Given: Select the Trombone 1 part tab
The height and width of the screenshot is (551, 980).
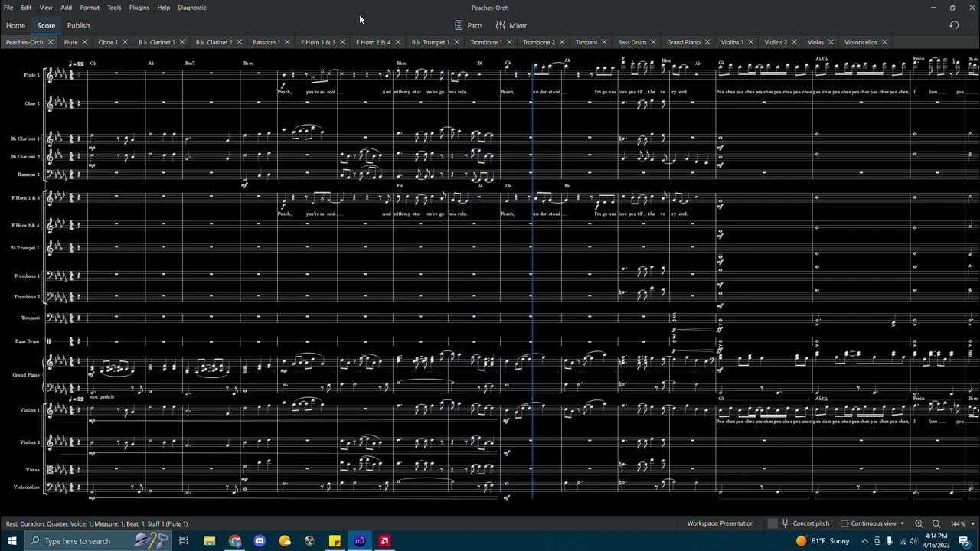Looking at the screenshot, I should pyautogui.click(x=486, y=42).
